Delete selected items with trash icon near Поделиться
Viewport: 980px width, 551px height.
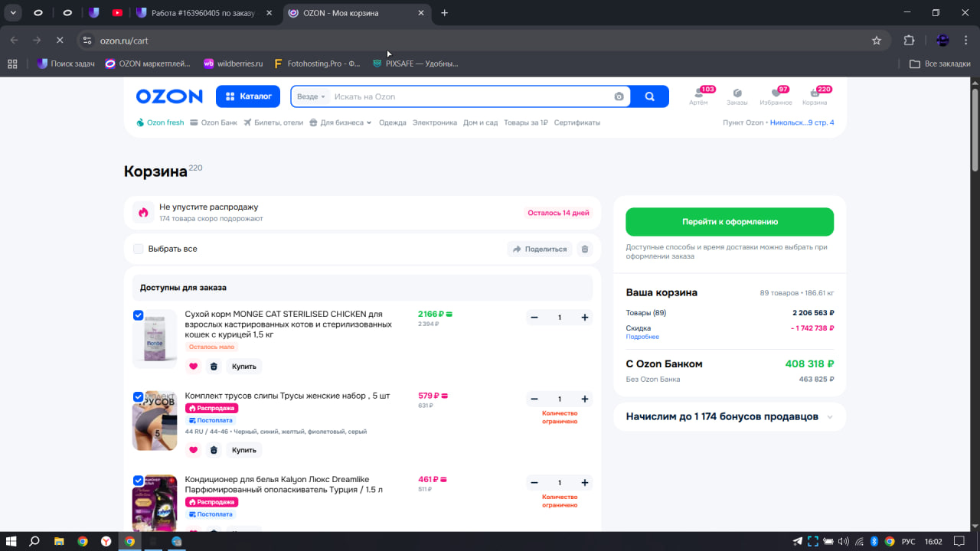click(x=585, y=249)
